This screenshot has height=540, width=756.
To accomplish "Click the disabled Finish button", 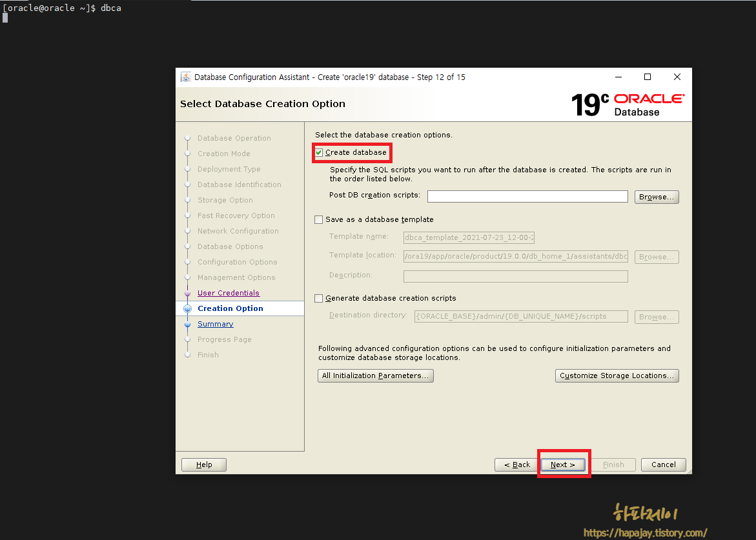I will pos(613,465).
